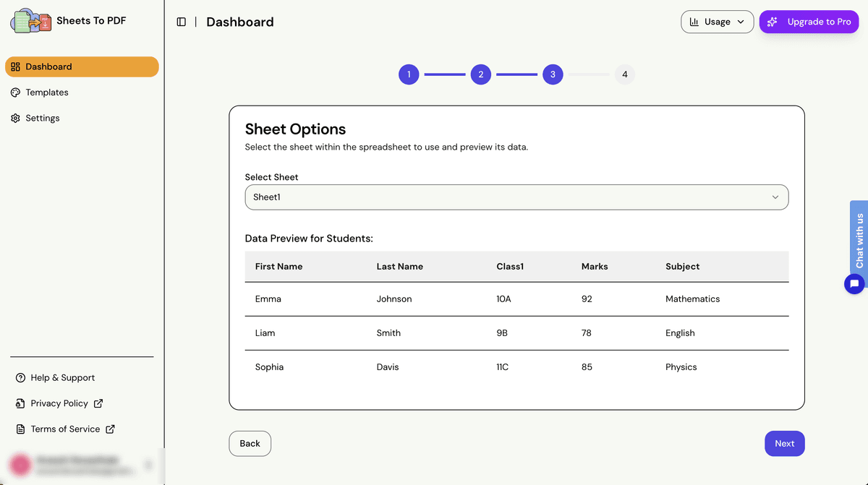Open the Usage dropdown
868x485 pixels.
717,22
